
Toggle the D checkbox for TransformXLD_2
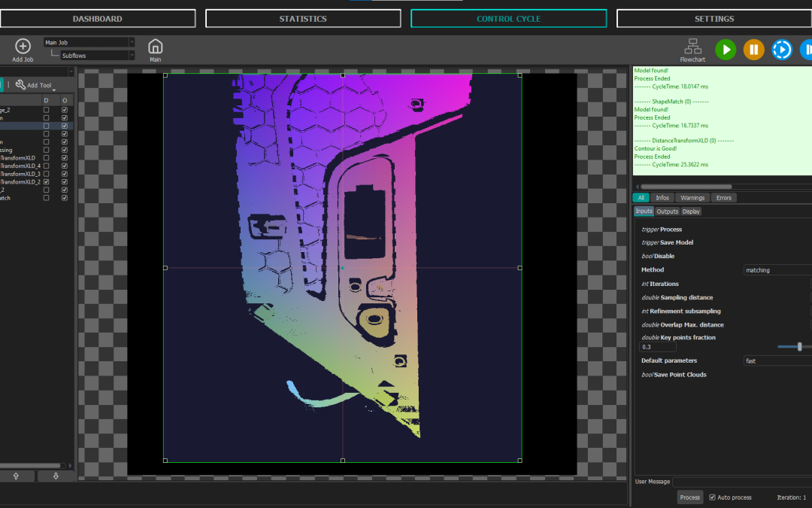pos(46,182)
